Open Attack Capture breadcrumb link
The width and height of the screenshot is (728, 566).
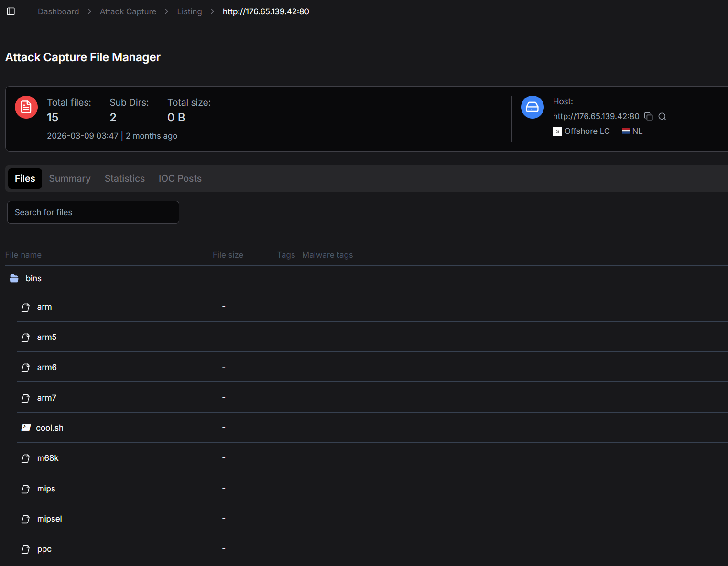tap(128, 11)
